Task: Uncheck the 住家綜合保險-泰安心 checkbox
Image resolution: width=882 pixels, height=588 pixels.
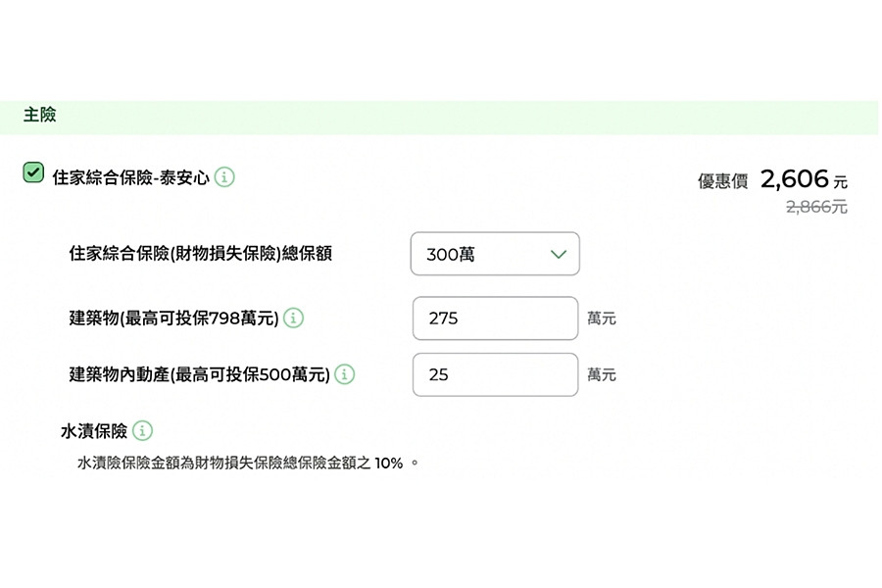Action: tap(33, 172)
